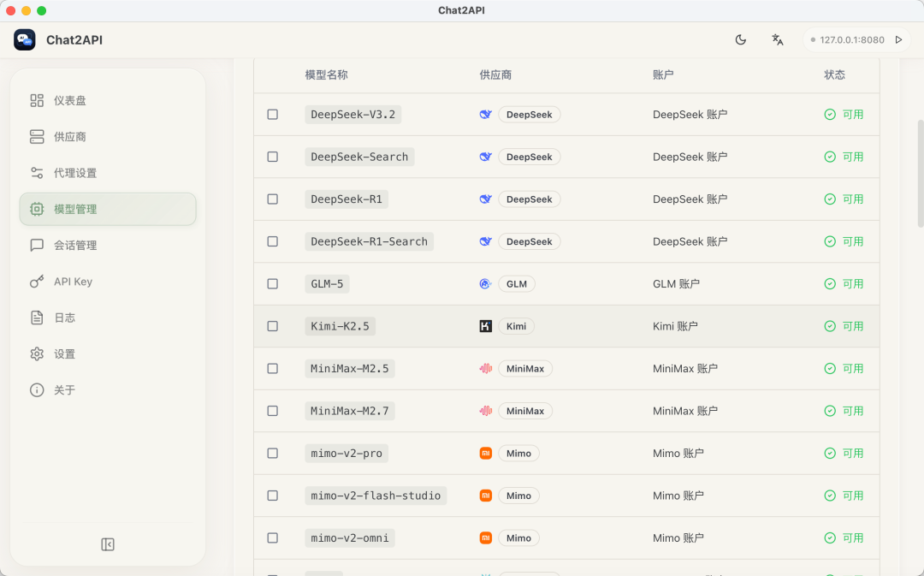Click the 模型名称 column header

point(327,74)
